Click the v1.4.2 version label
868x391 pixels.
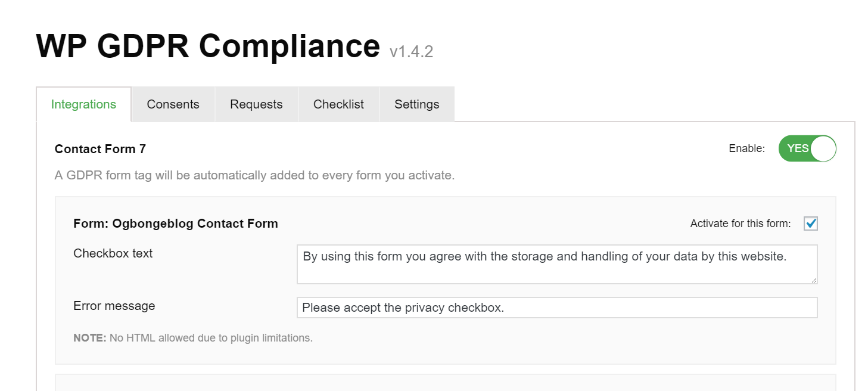point(411,51)
